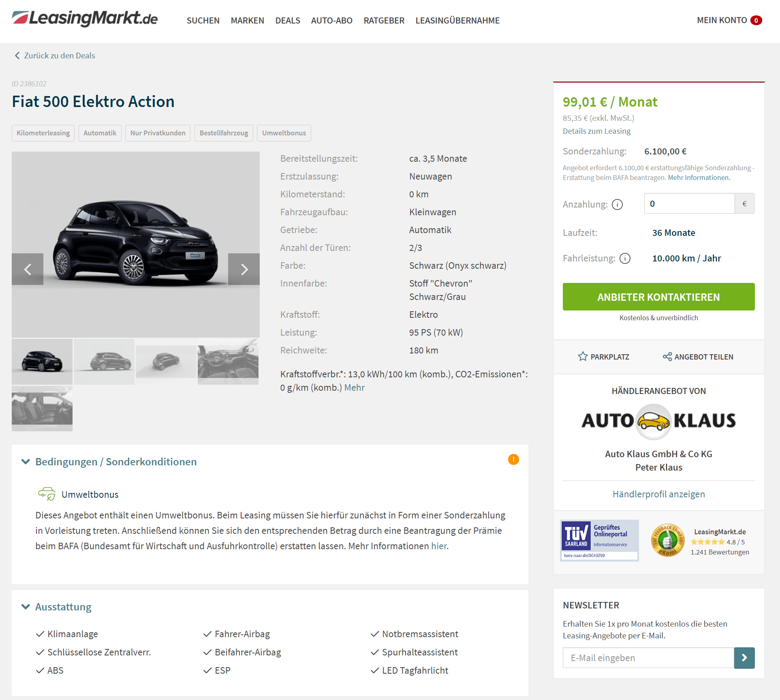
Task: Click checkmark next to Fahrer-Airbag
Action: coord(207,634)
